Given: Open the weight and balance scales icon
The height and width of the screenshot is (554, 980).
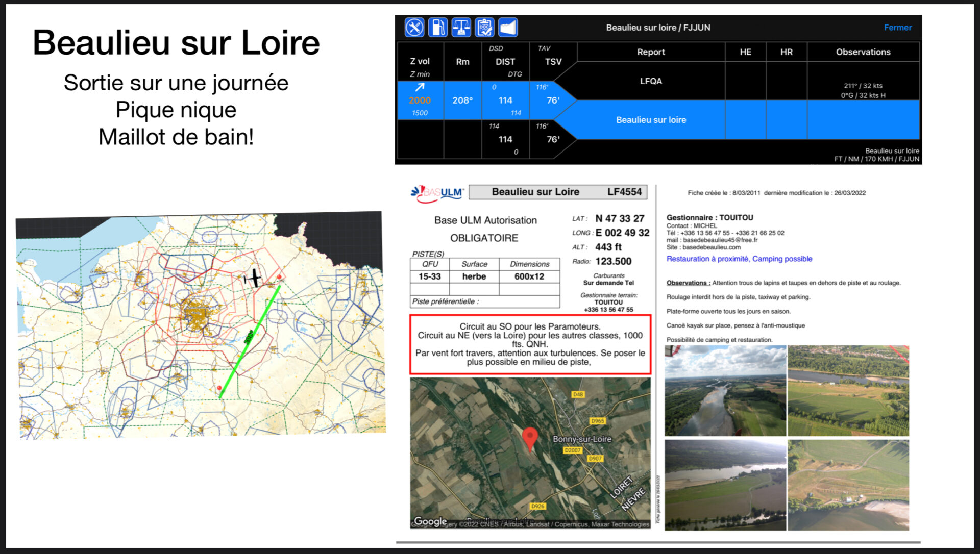Looking at the screenshot, I should pos(461,28).
